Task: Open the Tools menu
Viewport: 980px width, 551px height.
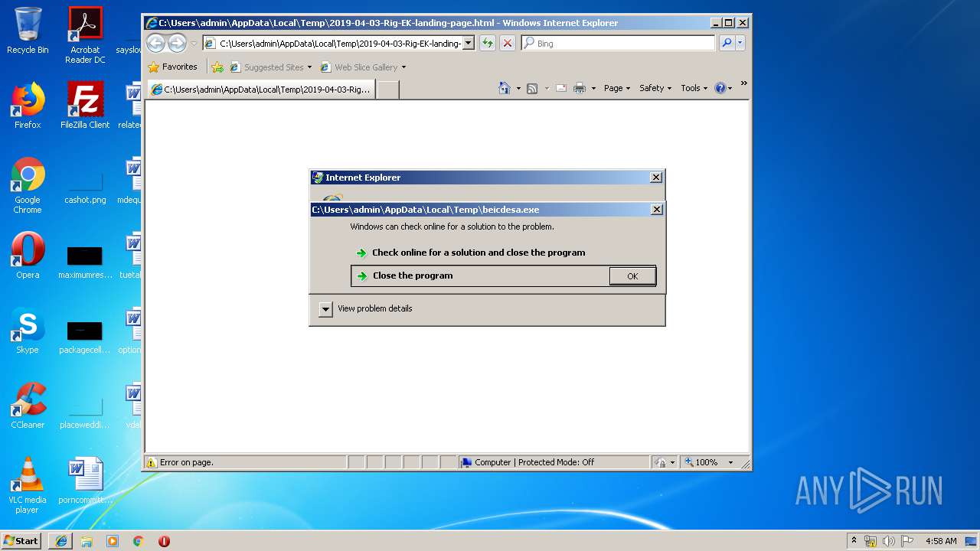Action: [x=694, y=88]
